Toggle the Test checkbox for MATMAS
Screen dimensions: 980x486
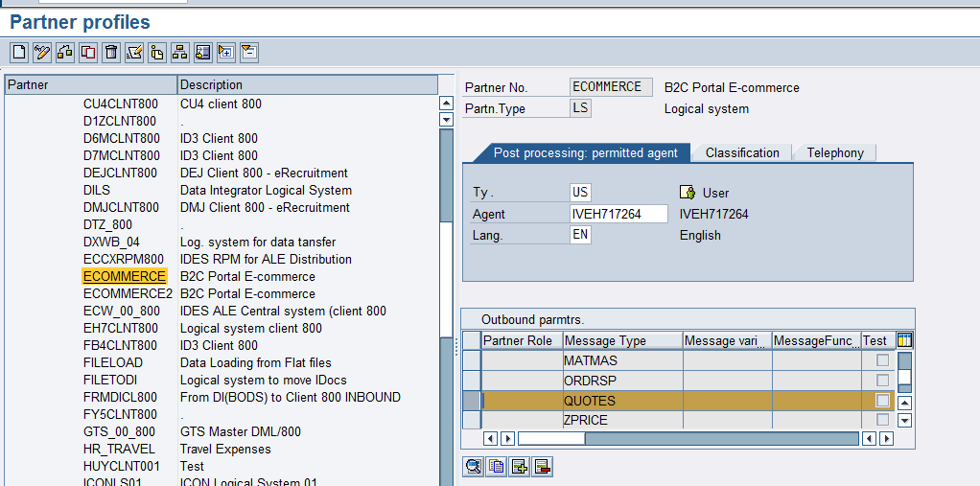point(882,360)
